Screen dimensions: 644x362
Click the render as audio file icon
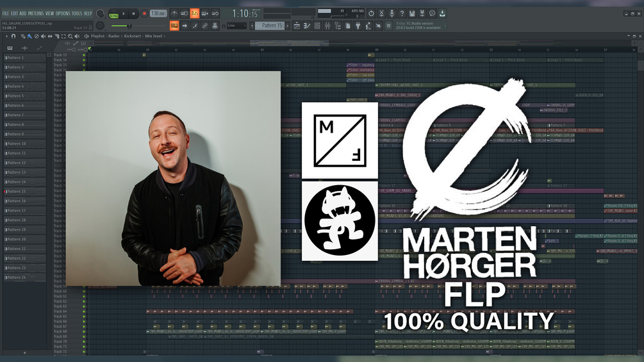(x=423, y=13)
